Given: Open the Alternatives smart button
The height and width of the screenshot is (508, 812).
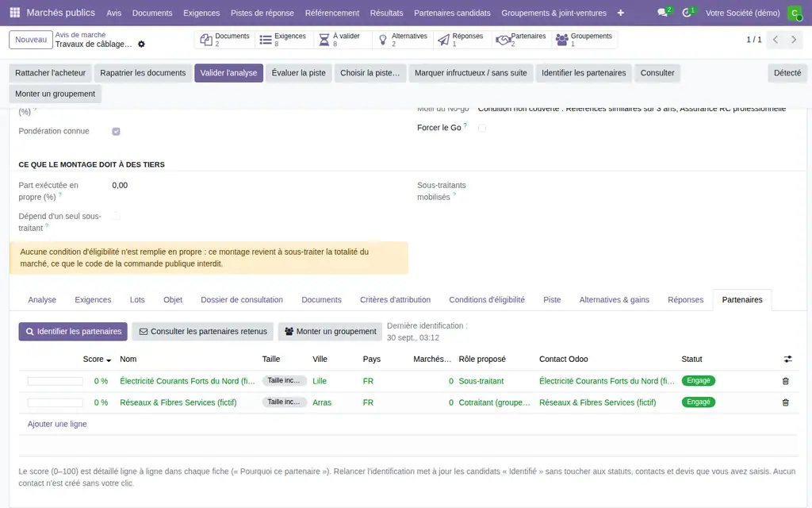Looking at the screenshot, I should pos(402,40).
